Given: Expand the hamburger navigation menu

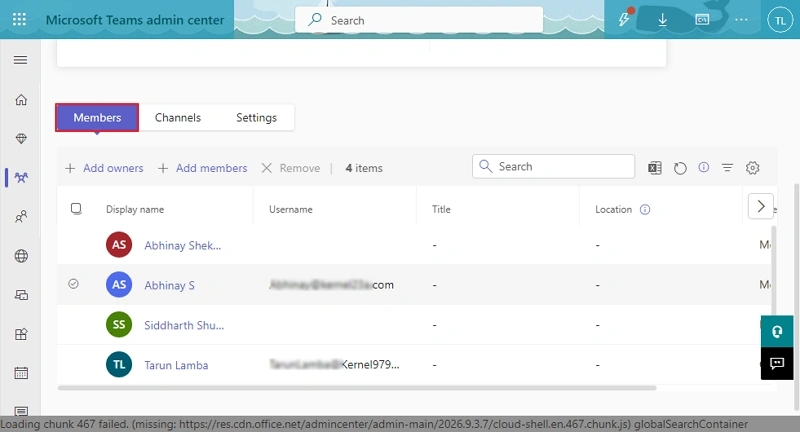Looking at the screenshot, I should pos(20,60).
